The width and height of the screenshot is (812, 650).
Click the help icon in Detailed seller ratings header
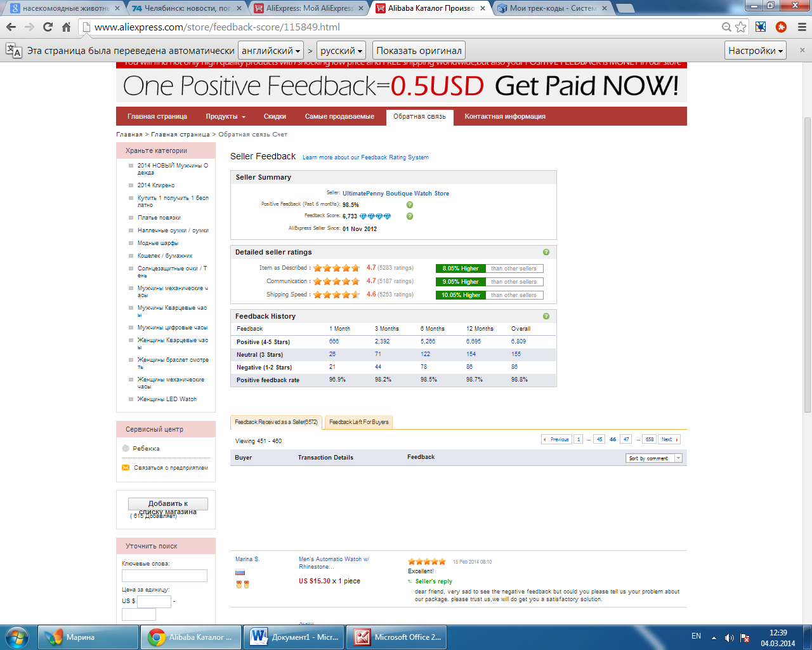[x=546, y=252]
